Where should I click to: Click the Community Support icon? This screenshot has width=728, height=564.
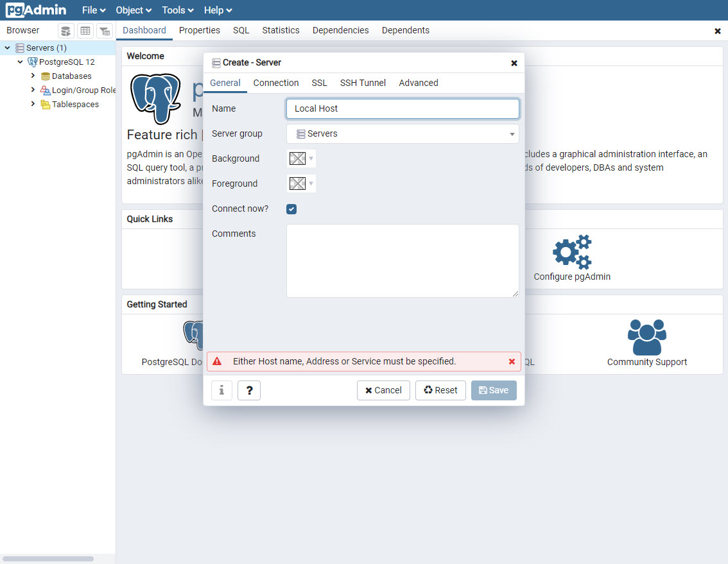click(646, 336)
